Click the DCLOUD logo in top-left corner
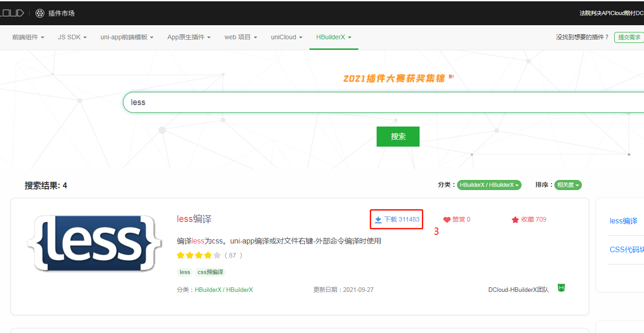This screenshot has width=644, height=333. (x=11, y=13)
